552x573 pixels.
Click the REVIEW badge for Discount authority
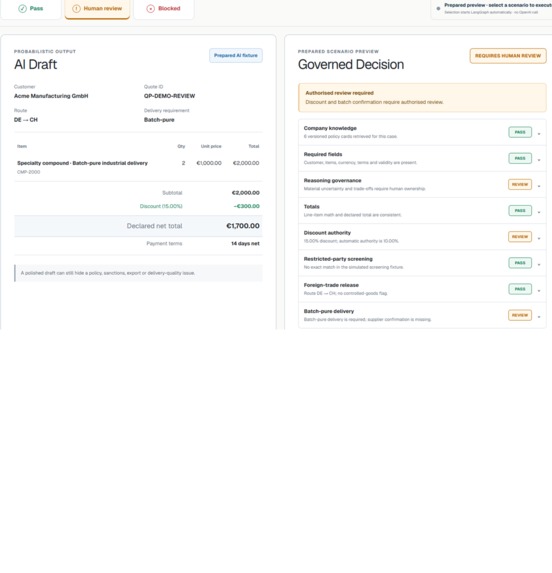520,237
